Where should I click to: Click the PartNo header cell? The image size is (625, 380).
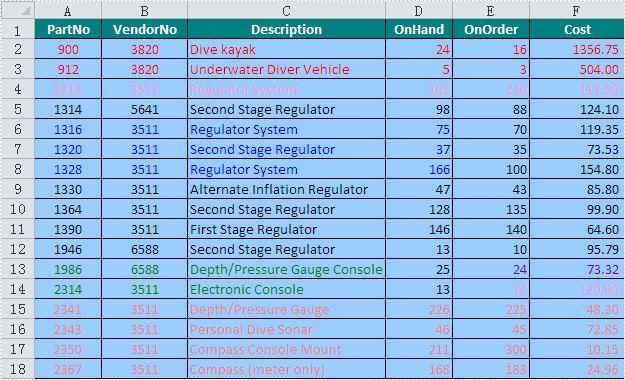click(x=68, y=29)
